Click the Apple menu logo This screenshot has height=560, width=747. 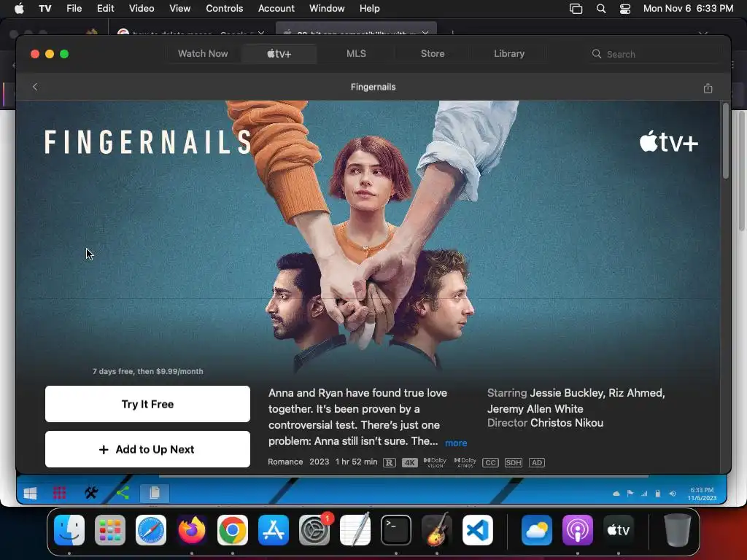click(x=19, y=8)
